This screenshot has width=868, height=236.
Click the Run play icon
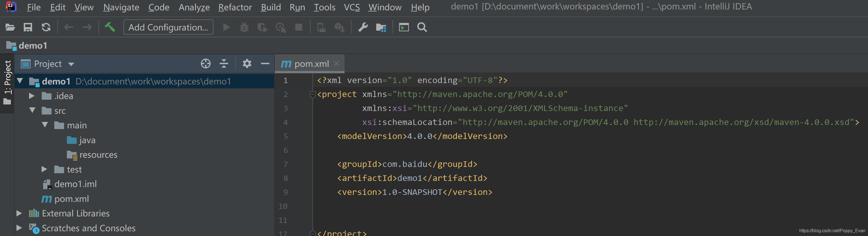226,27
